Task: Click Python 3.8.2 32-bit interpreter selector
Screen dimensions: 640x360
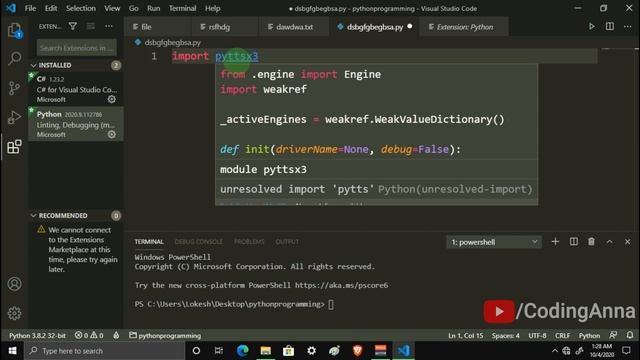Action: (37, 335)
